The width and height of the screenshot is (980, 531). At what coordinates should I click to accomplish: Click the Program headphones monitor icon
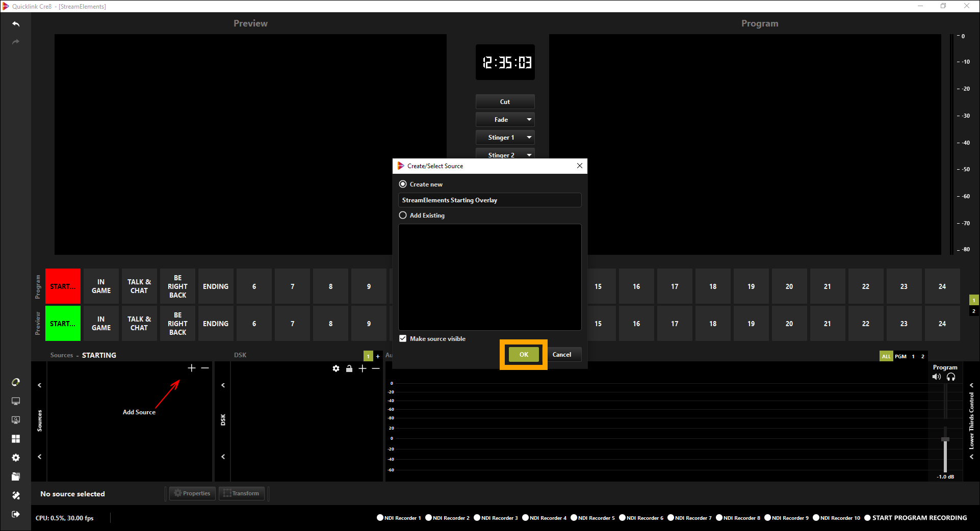coord(951,377)
